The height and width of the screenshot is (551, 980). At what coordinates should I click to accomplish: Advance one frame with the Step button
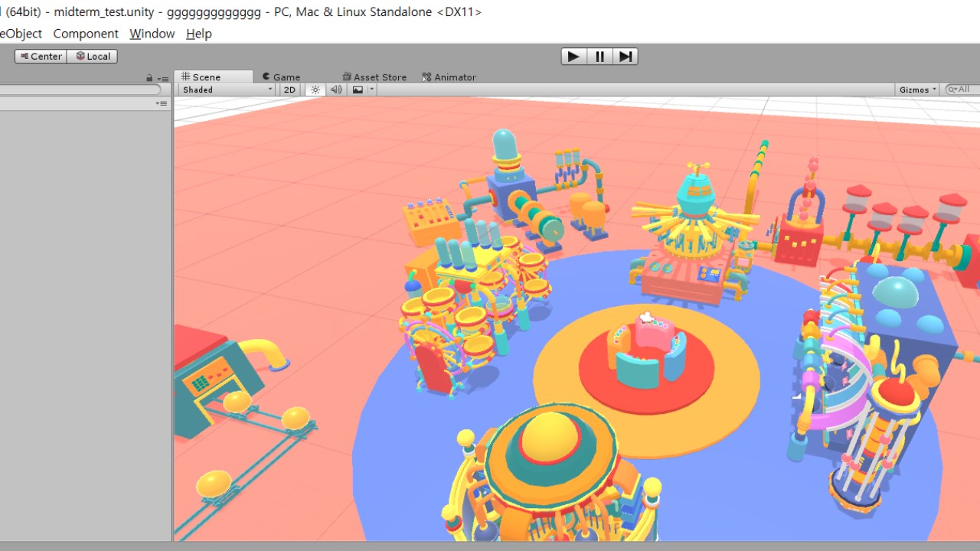click(626, 56)
